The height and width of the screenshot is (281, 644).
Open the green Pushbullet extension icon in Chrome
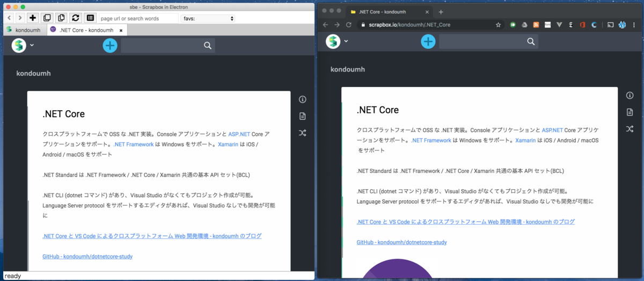[513, 25]
